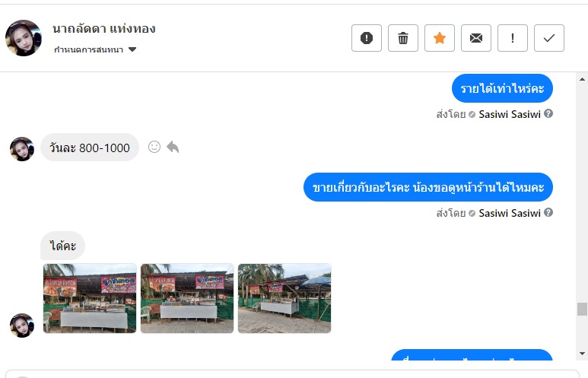Select the ขายเกี่ยวกับอะไรคะ message bubble

(x=427, y=187)
